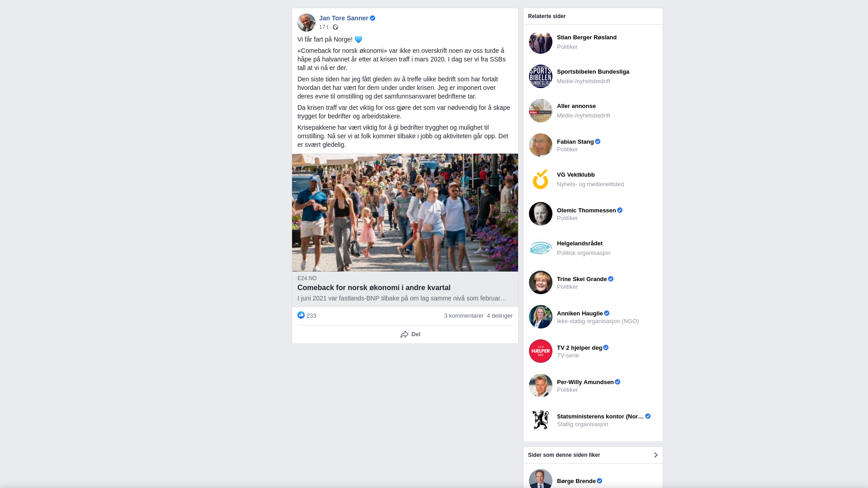This screenshot has height=488, width=868.
Task: Click the Sportsbibelen Bundesliga page logo
Action: [x=541, y=76]
